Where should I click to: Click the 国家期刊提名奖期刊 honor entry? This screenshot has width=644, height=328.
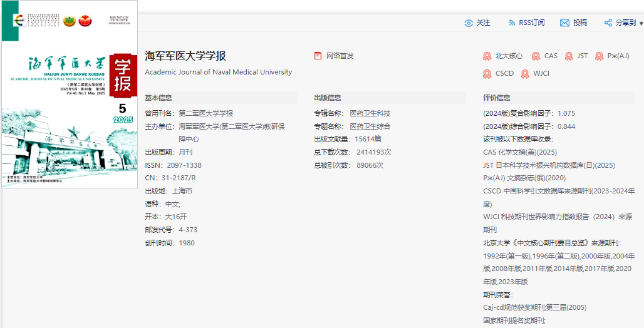[x=514, y=320]
